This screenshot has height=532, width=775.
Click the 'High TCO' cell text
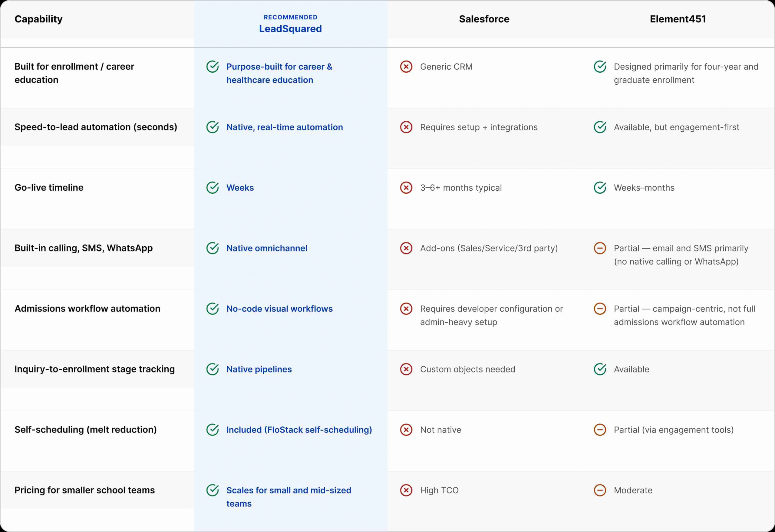[x=439, y=490]
